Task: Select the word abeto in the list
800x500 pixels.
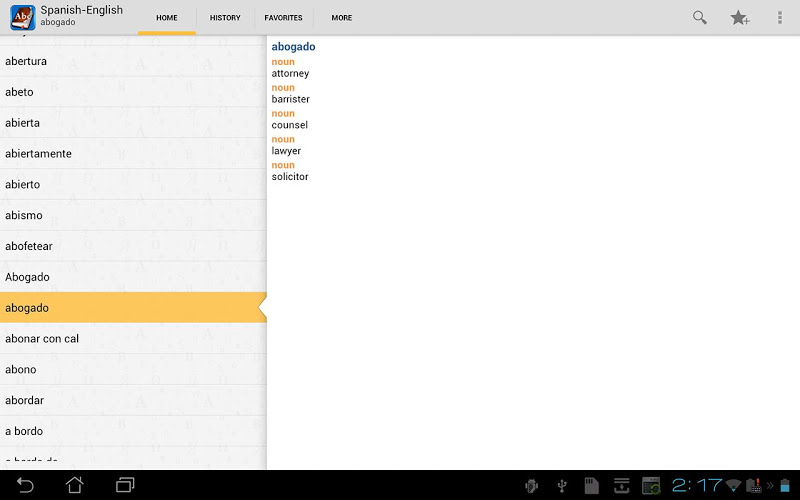Action: pos(133,92)
